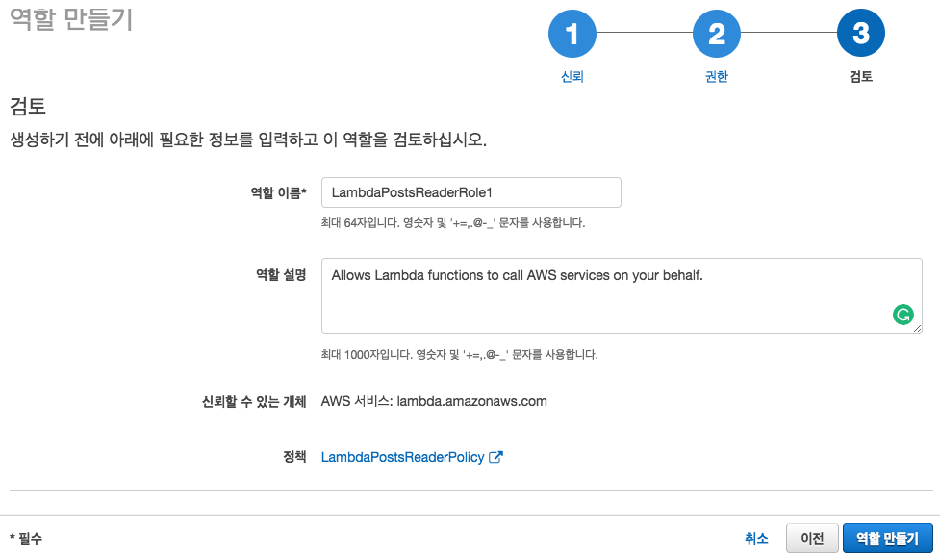Open the green Grammarly icon
940x560 pixels.
click(902, 315)
